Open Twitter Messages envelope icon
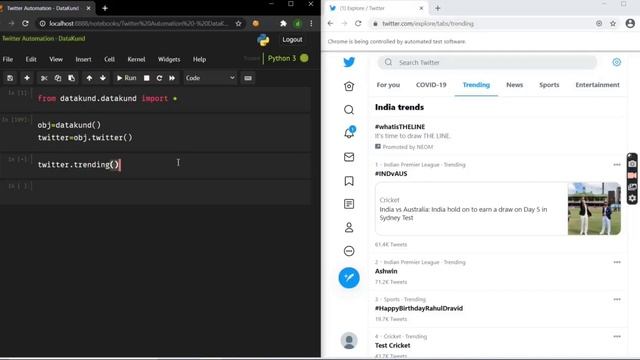The image size is (640, 360). point(349,157)
